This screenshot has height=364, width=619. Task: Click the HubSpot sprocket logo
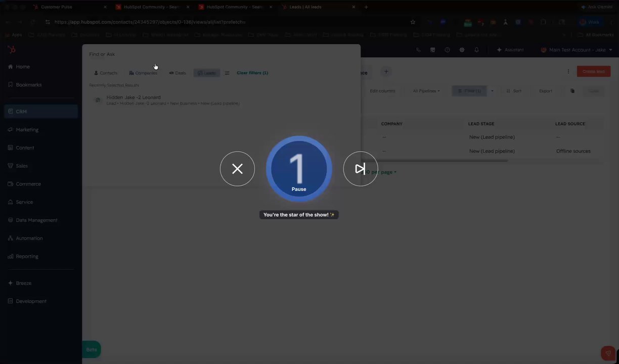pos(11,50)
